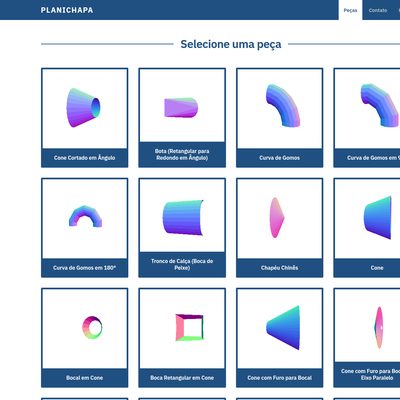Click the Tronco de Calça (Boca de Peixe) caption

click(182, 264)
